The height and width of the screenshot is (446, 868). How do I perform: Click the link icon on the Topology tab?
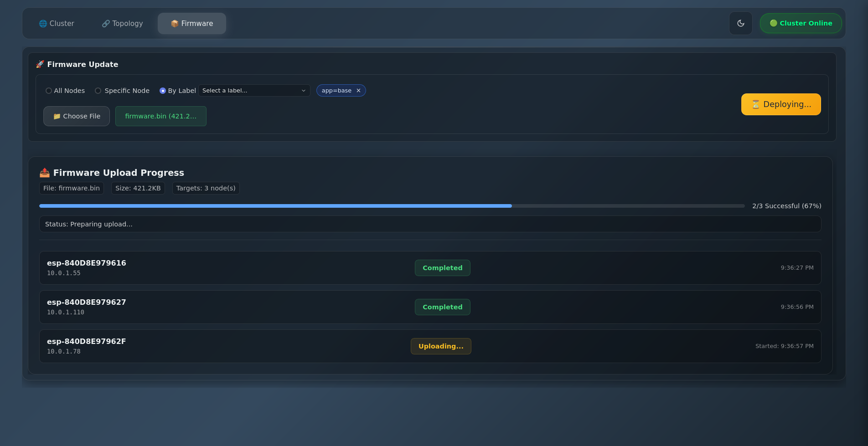(x=106, y=24)
